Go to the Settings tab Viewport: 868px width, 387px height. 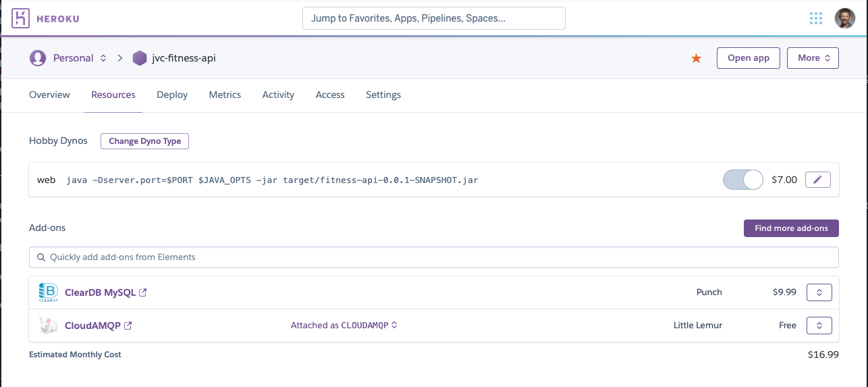click(x=383, y=95)
